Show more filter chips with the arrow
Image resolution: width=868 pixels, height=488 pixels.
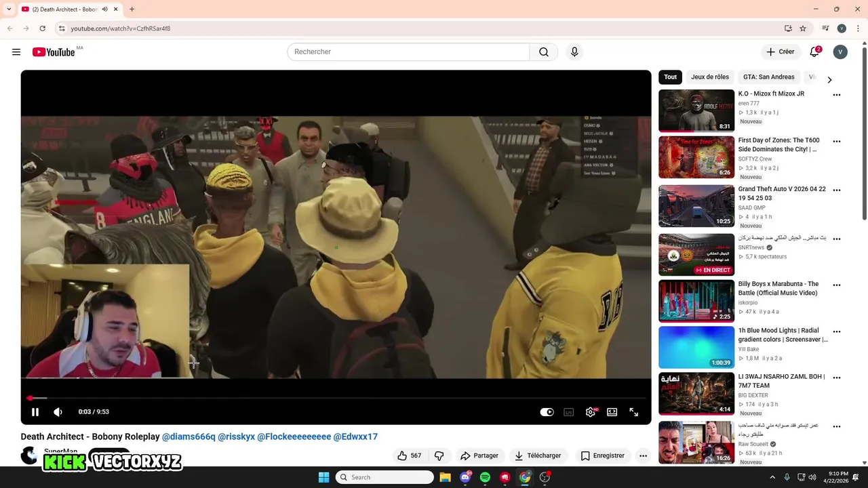[829, 79]
